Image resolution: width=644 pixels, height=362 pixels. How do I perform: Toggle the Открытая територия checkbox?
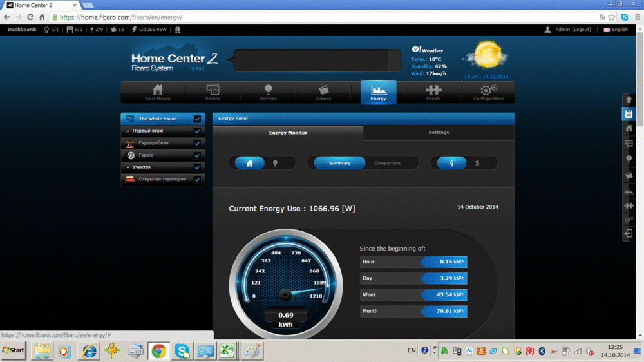pos(197,180)
